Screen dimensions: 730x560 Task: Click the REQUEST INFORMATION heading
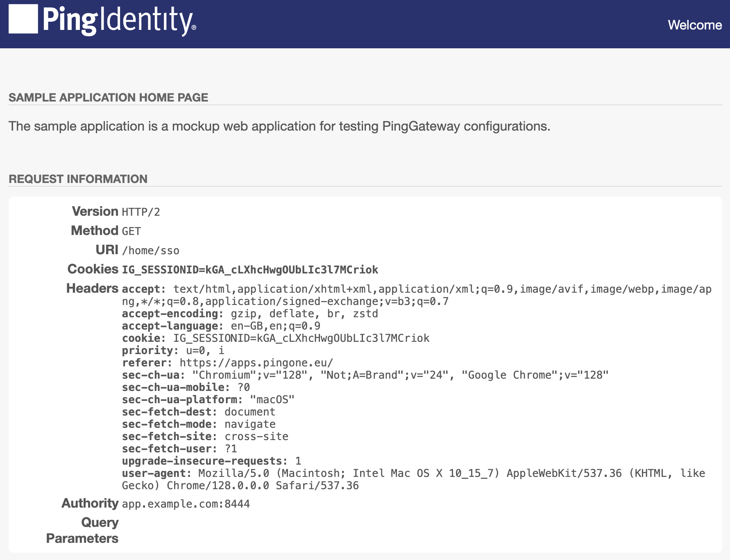78,178
